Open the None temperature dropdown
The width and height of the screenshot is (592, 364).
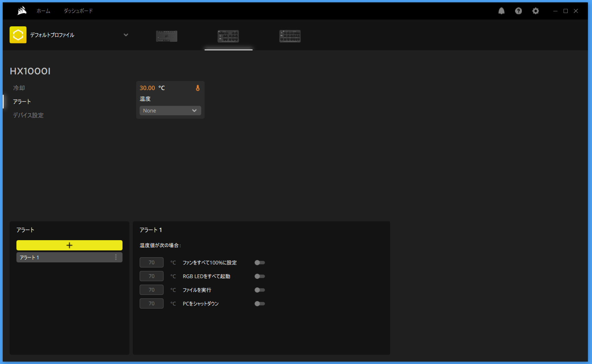pyautogui.click(x=170, y=110)
